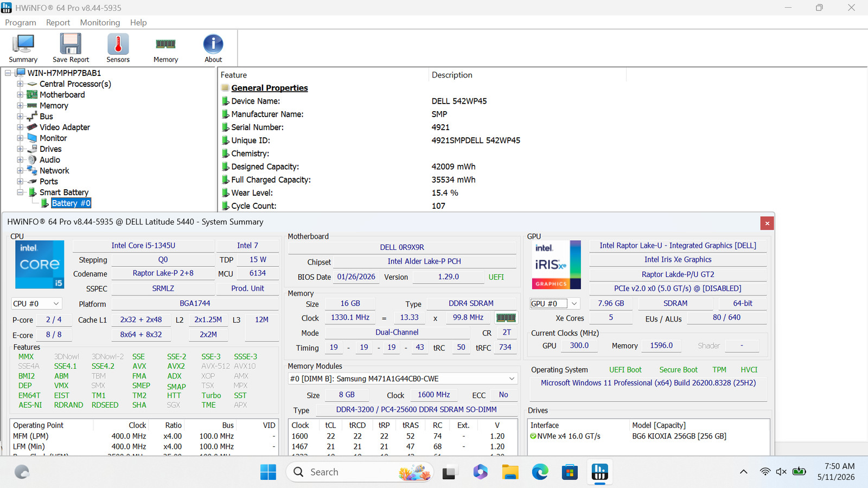Open the Help menu
Viewport: 868px width, 488px height.
(138, 22)
